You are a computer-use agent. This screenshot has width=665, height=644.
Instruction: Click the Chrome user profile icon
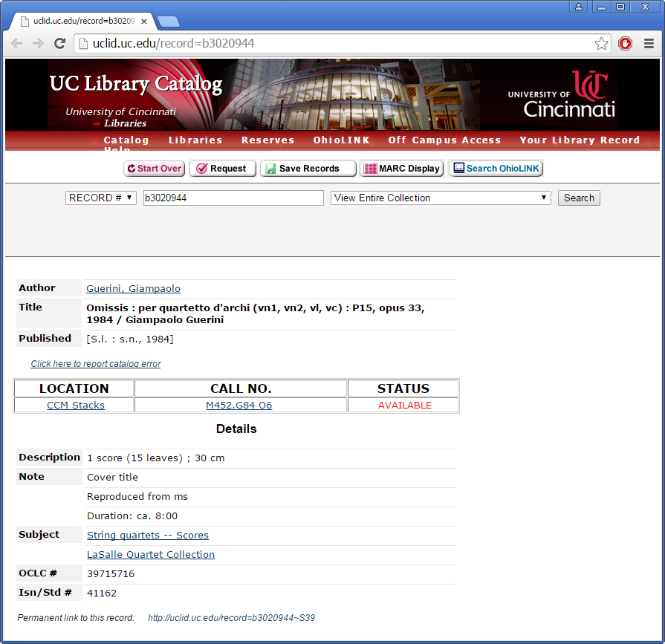[579, 7]
